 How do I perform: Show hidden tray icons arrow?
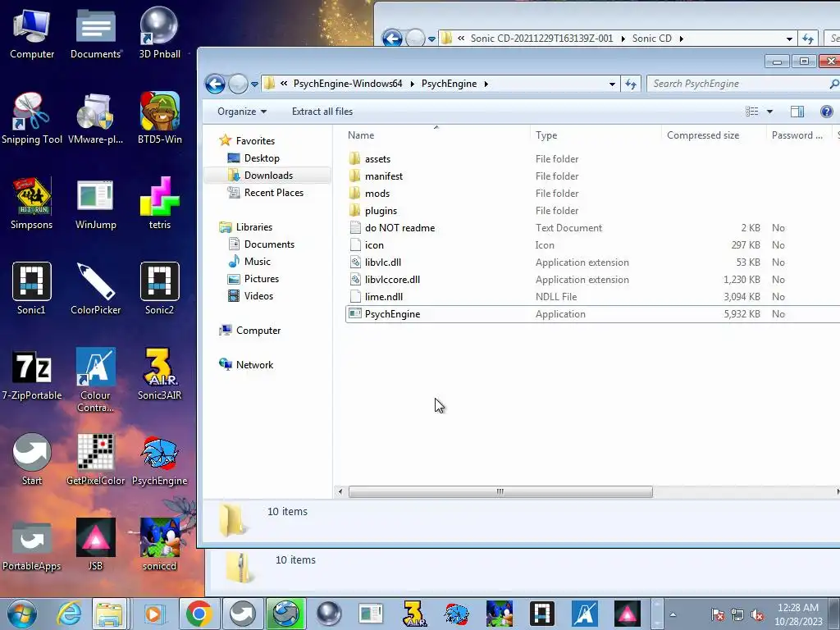[673, 615]
